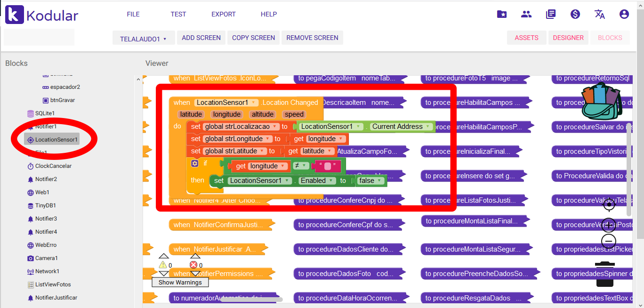Click the dollar monetization icon
Image resolution: width=644 pixels, height=308 pixels.
pos(575,14)
